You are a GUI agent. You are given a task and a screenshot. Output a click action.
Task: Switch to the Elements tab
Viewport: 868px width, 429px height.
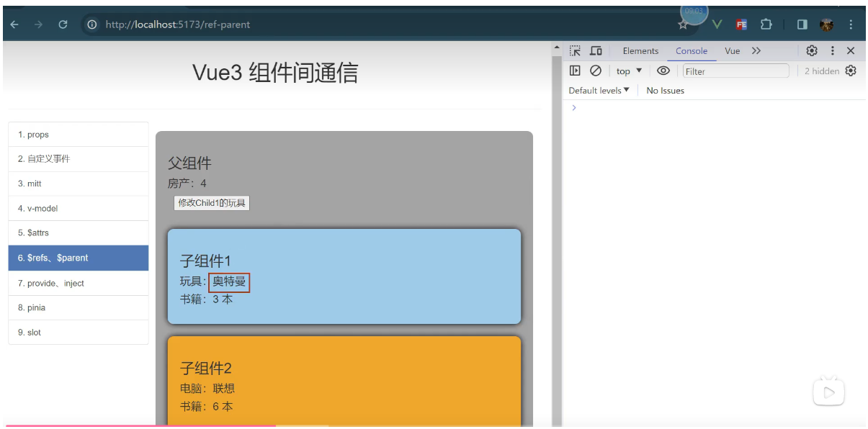point(640,50)
